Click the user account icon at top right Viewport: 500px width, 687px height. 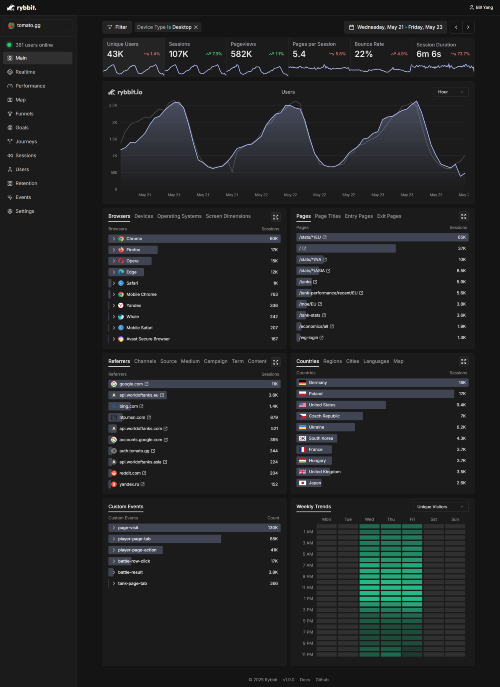pyautogui.click(x=472, y=7)
